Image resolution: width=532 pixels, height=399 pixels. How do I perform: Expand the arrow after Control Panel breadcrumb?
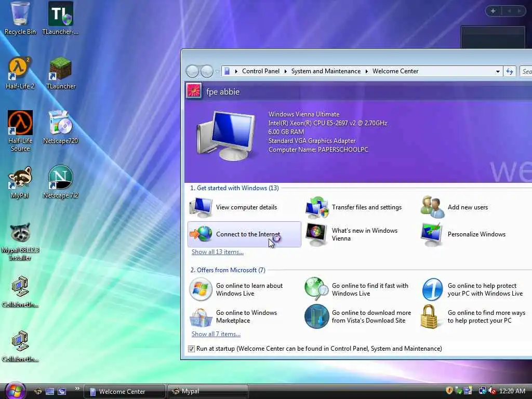click(285, 71)
